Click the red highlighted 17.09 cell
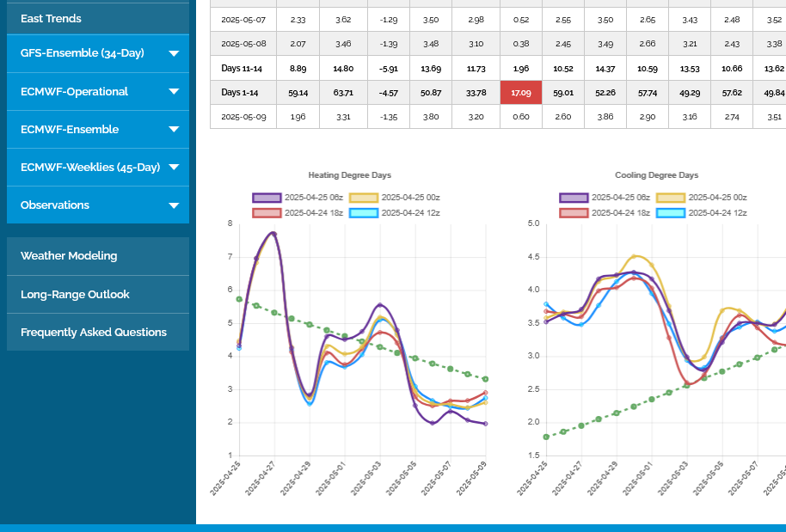786x532 pixels. (521, 92)
